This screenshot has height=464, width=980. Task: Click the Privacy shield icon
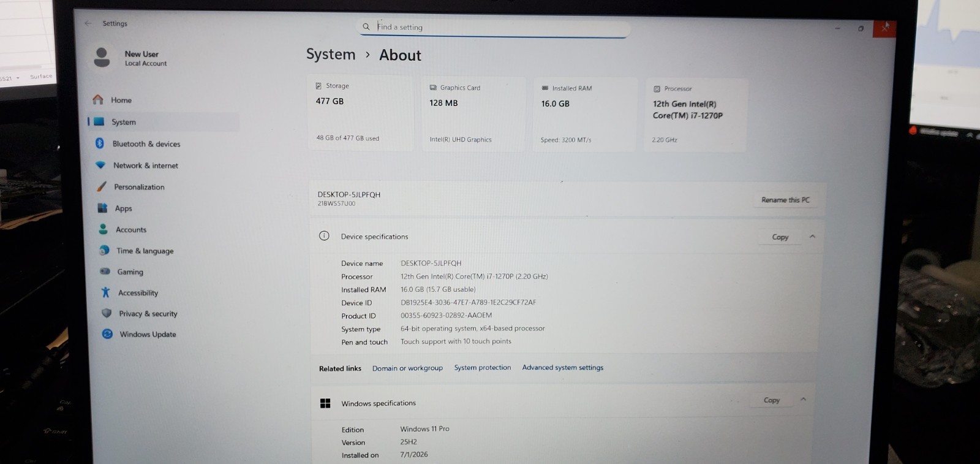coord(107,313)
